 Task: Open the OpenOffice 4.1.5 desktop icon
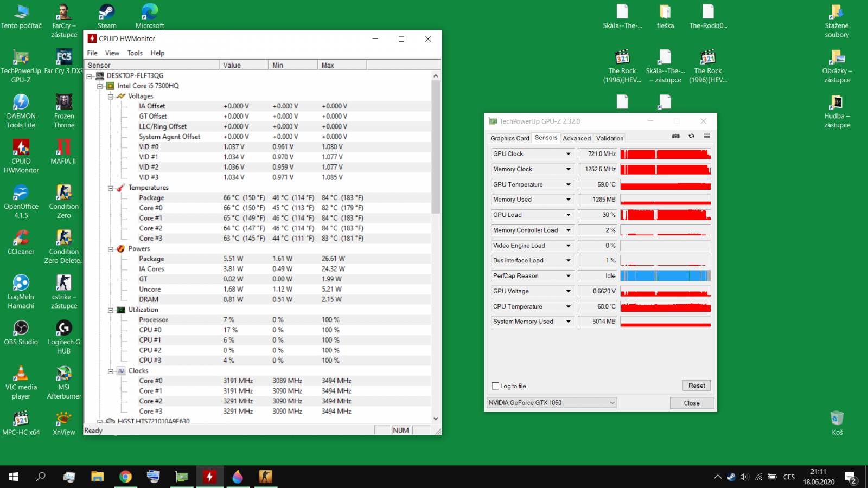[x=21, y=201]
